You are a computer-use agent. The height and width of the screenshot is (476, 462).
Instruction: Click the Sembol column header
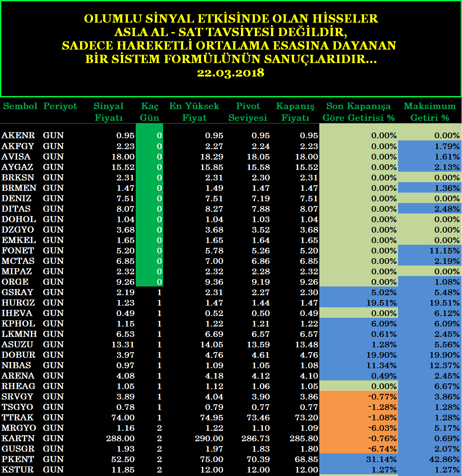point(20,106)
